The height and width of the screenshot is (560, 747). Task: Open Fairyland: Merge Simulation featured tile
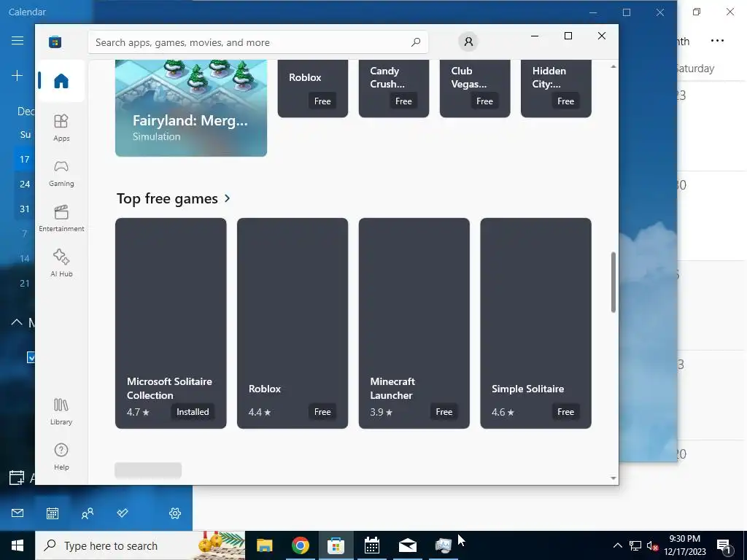click(191, 108)
